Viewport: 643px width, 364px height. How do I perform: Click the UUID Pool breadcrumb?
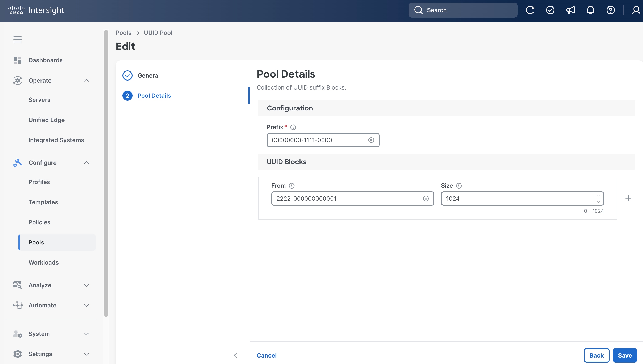coord(158,33)
